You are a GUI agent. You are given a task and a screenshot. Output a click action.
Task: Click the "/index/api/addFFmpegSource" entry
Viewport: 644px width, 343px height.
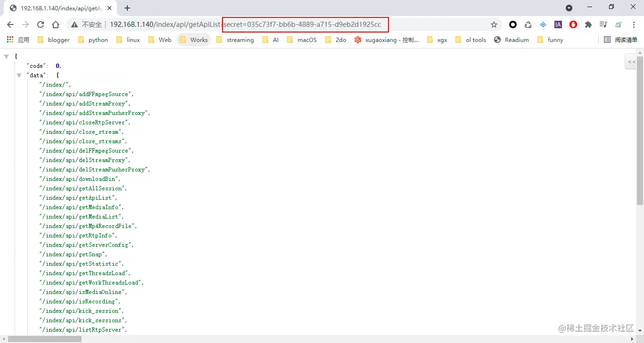pyautogui.click(x=86, y=94)
